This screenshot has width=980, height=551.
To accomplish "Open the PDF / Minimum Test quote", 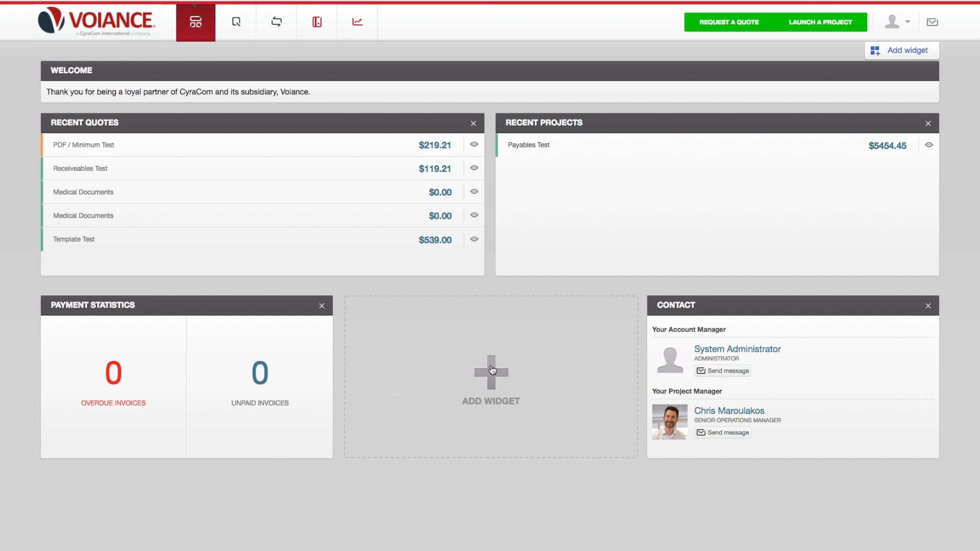I will pos(83,145).
